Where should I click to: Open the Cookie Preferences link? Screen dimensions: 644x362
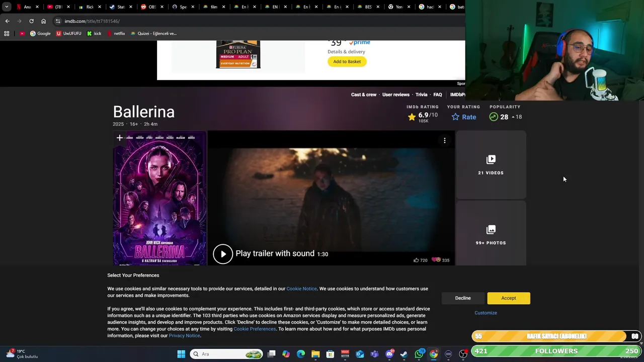pyautogui.click(x=255, y=329)
